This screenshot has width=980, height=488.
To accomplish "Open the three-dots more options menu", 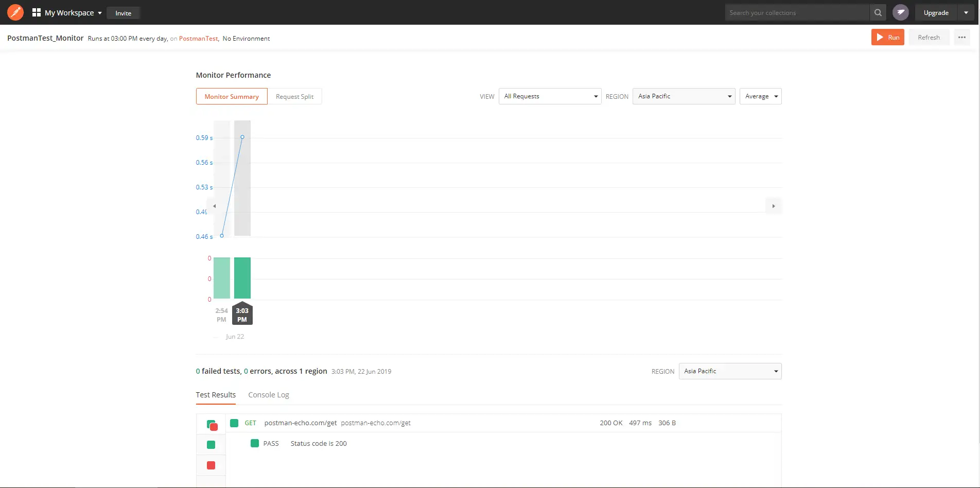I will pos(961,38).
